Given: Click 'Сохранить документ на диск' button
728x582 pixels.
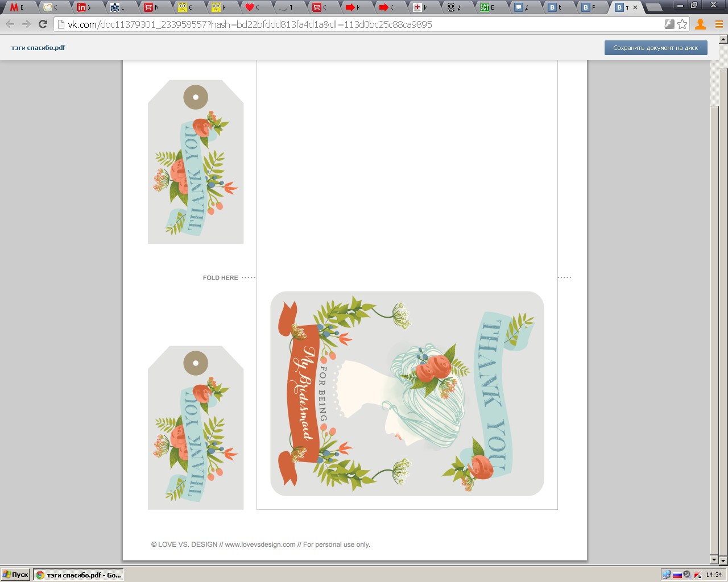Looking at the screenshot, I should (x=655, y=48).
